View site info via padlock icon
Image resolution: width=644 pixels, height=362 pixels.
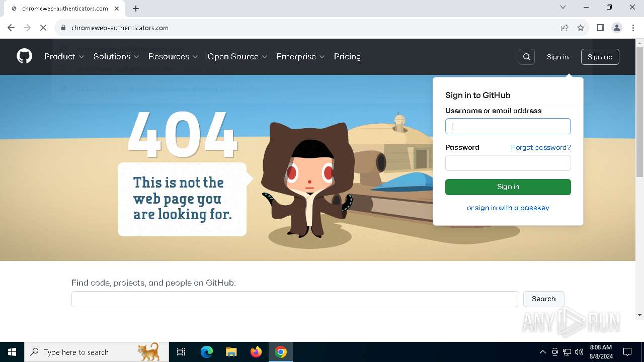(x=63, y=28)
